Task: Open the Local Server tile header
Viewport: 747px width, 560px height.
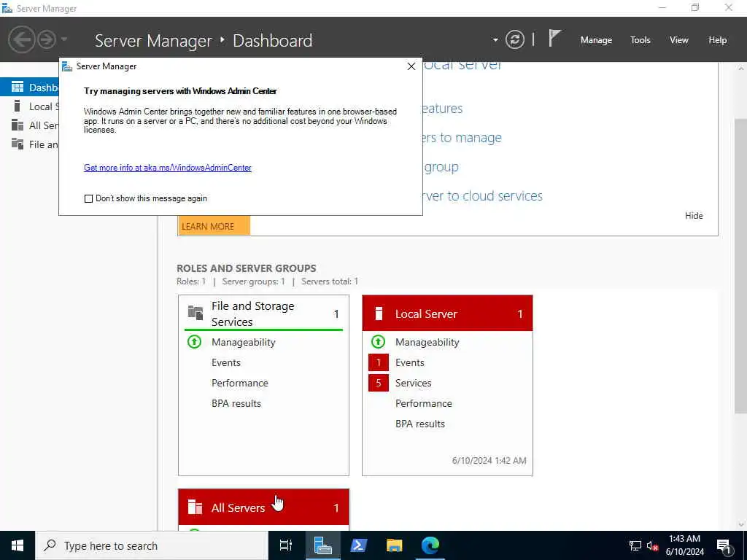Action: click(447, 314)
